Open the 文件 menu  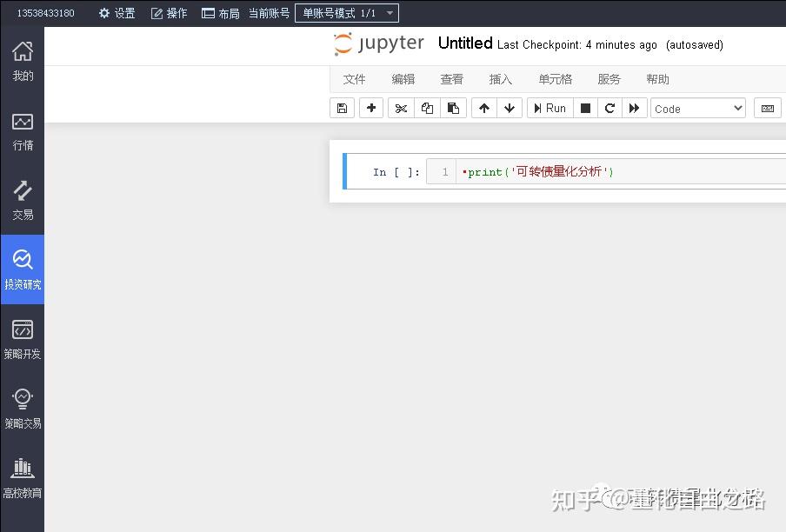coord(354,79)
